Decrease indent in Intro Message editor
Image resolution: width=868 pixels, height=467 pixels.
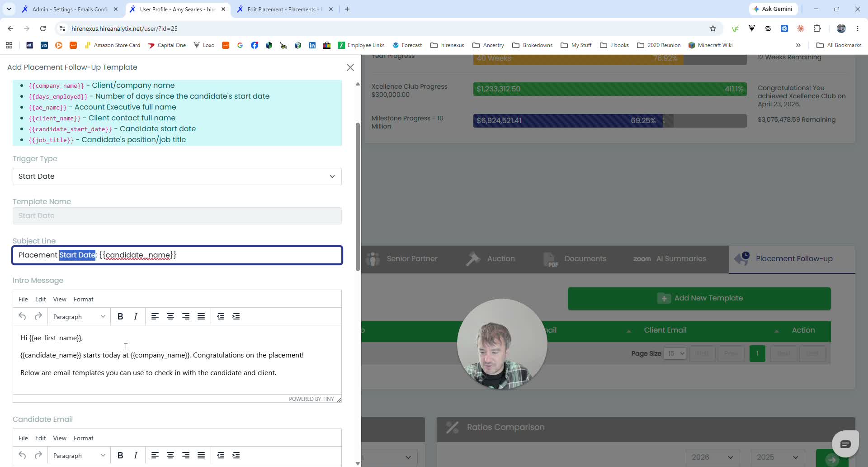point(221,316)
